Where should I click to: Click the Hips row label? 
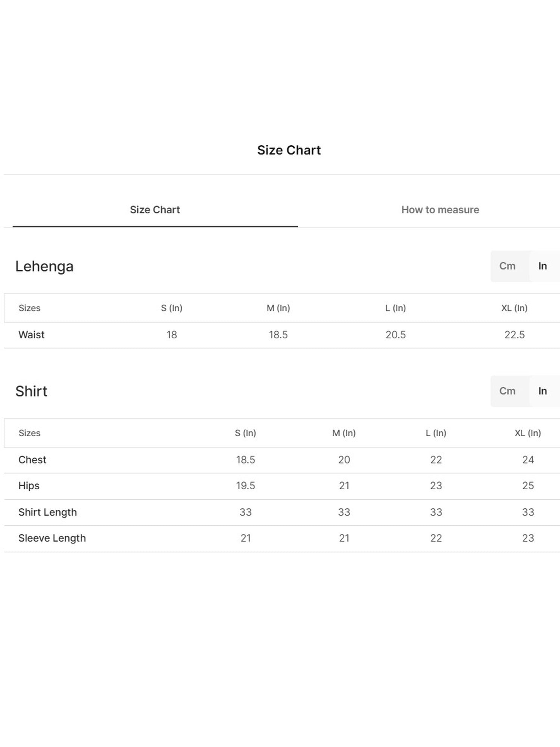point(29,486)
